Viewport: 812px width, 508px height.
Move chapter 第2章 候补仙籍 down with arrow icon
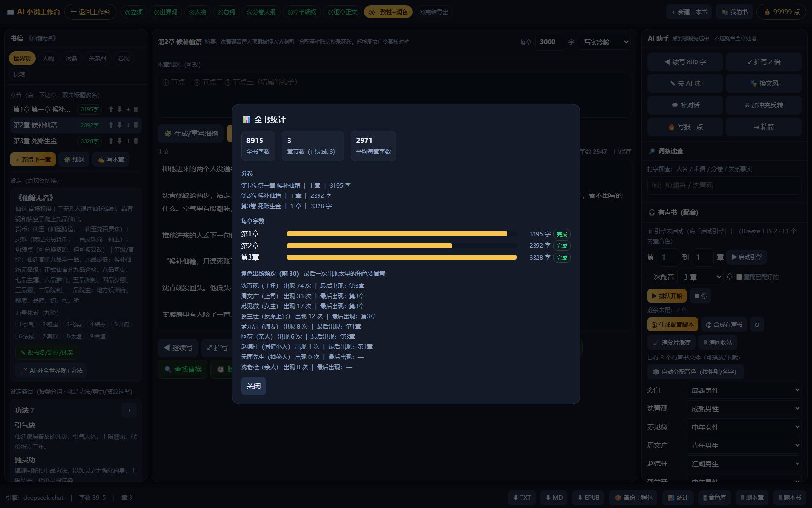coord(119,125)
